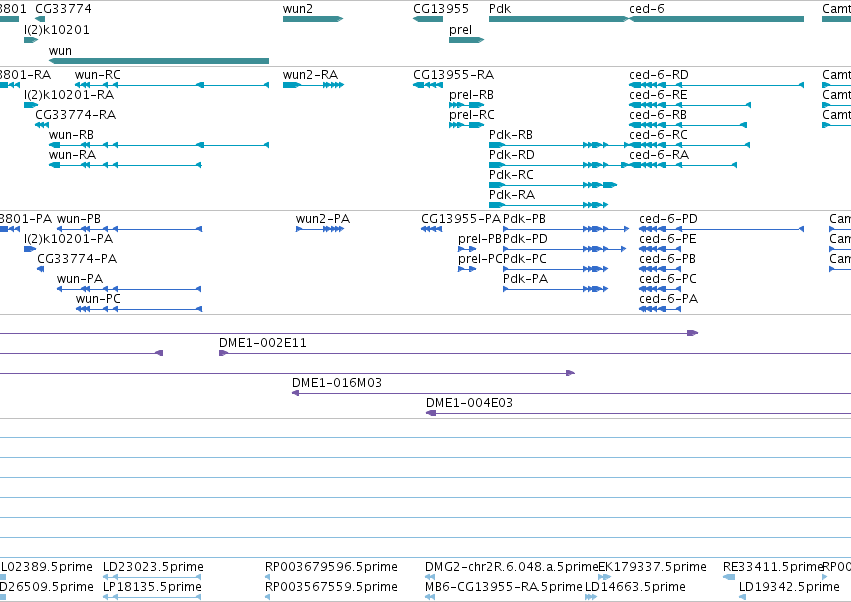Click the ced-6 gene label
This screenshot has width=851, height=602.
(x=646, y=9)
